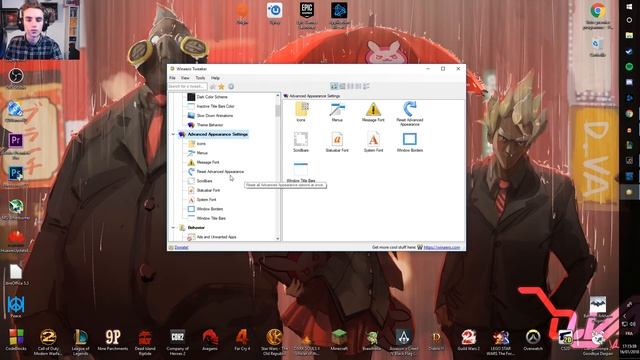Screen dimensions: 640x360
Task: Click the yellow star favorites toolbar icon
Action: pyautogui.click(x=221, y=87)
